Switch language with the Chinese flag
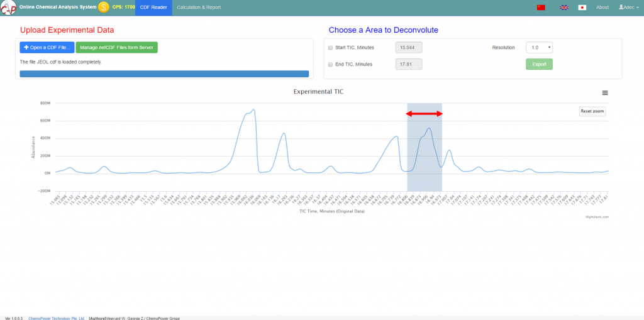 pyautogui.click(x=541, y=8)
